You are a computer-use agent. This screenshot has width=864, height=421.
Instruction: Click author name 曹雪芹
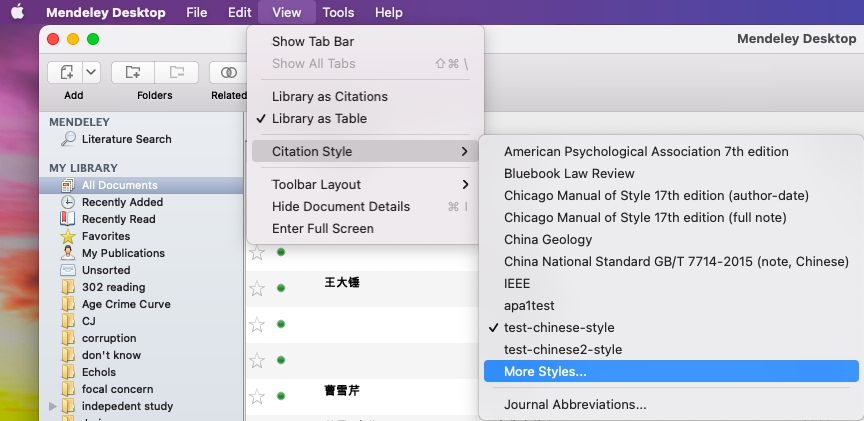342,391
